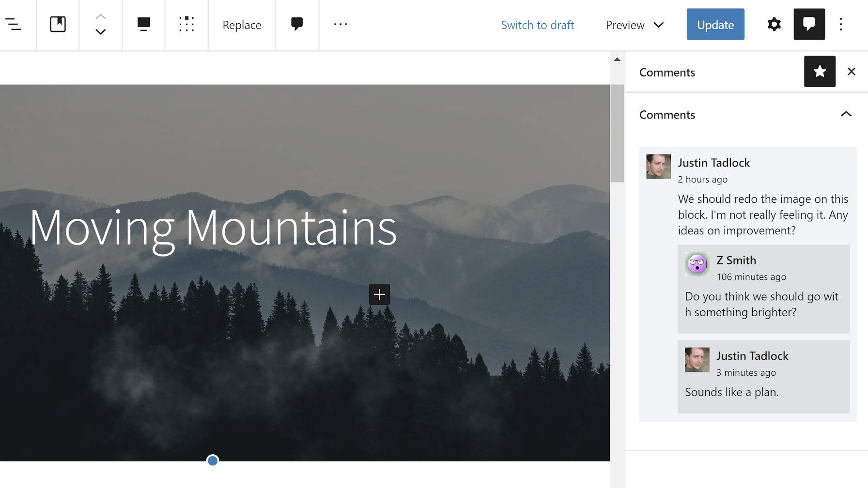Click the block alignment icon
The width and height of the screenshot is (868, 488).
(143, 24)
